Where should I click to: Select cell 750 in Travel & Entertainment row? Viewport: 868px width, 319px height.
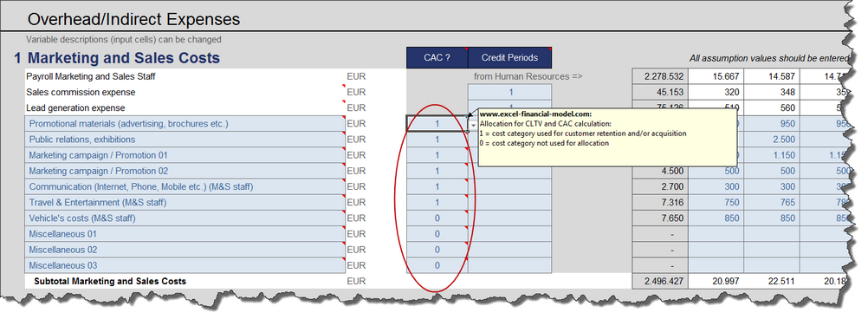pos(716,203)
